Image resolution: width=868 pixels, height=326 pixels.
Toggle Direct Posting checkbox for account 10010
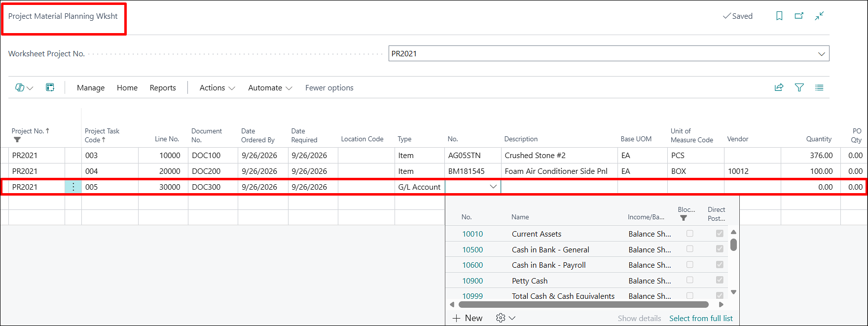[x=720, y=234]
